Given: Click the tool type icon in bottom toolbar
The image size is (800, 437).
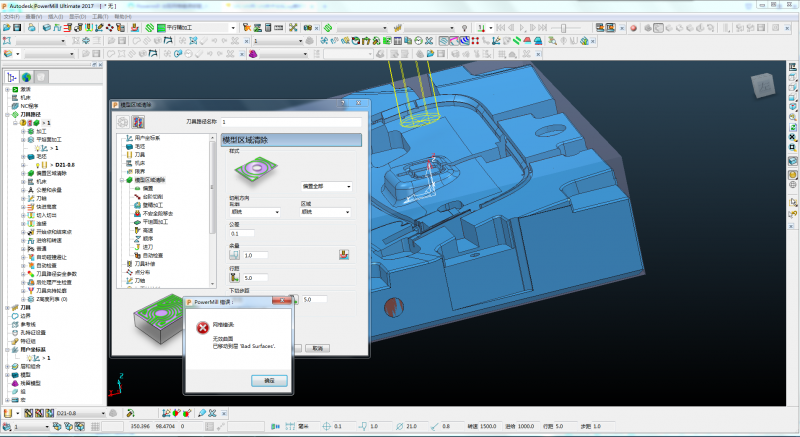Looking at the screenshot, I should pyautogui.click(x=8, y=413).
